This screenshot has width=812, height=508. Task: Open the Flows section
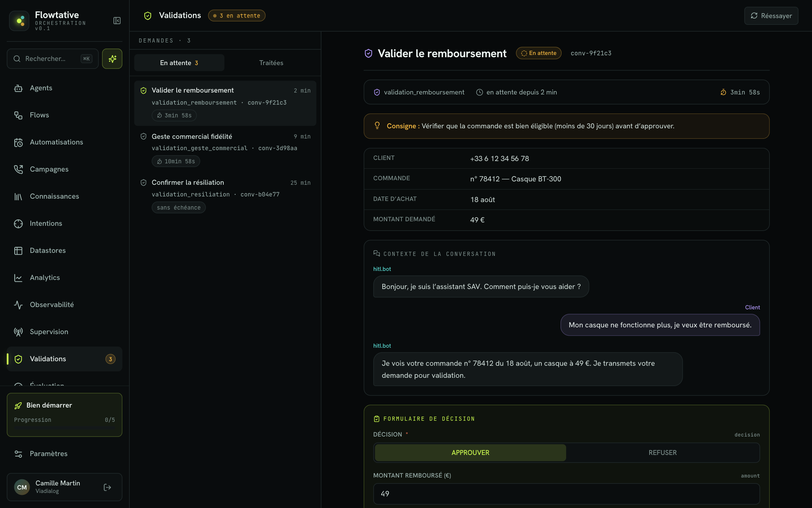(x=64, y=115)
